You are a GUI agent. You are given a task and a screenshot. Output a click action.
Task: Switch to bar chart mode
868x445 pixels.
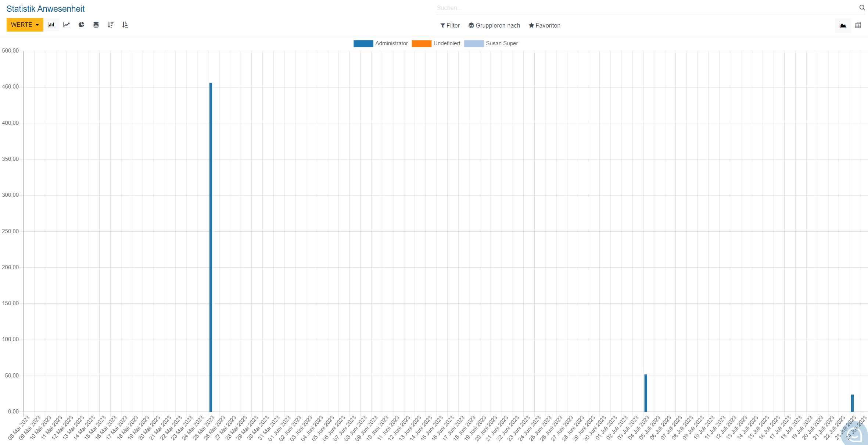[51, 25]
